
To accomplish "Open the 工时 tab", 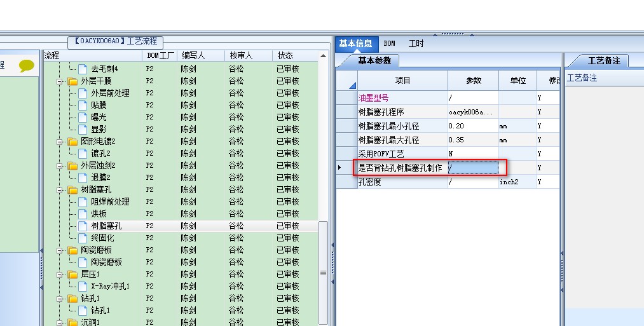I will coord(416,43).
